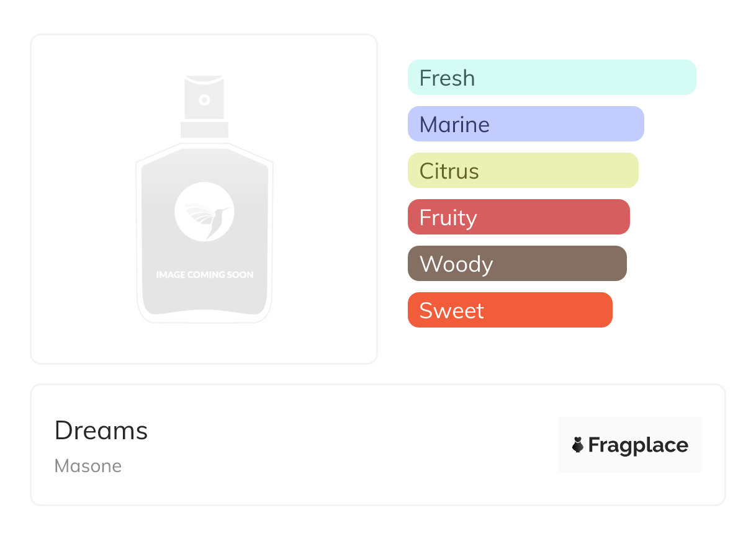
Task: Click the spray nozzle hole on the cap
Action: pyautogui.click(x=204, y=99)
